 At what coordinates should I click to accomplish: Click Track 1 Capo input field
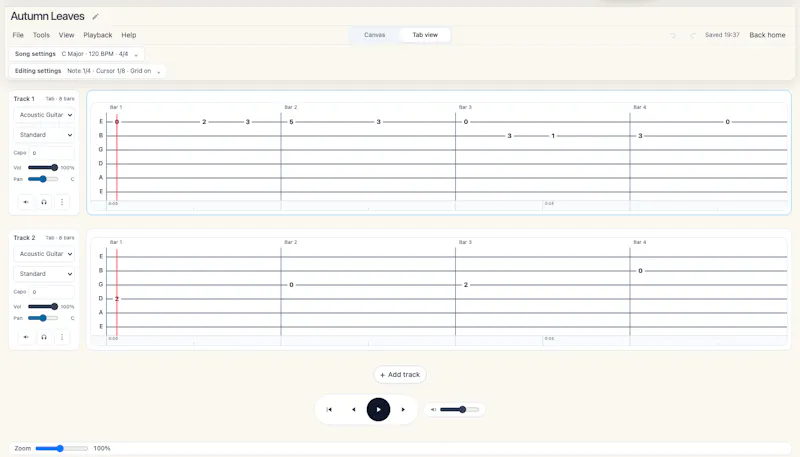click(x=52, y=153)
